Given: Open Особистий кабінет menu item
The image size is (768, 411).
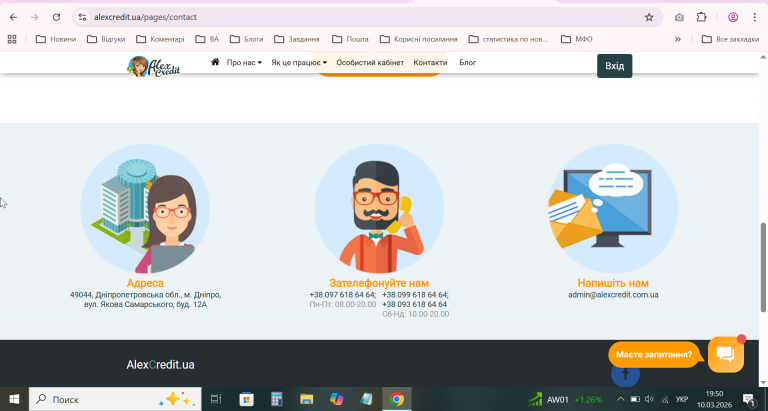Looking at the screenshot, I should [x=370, y=63].
